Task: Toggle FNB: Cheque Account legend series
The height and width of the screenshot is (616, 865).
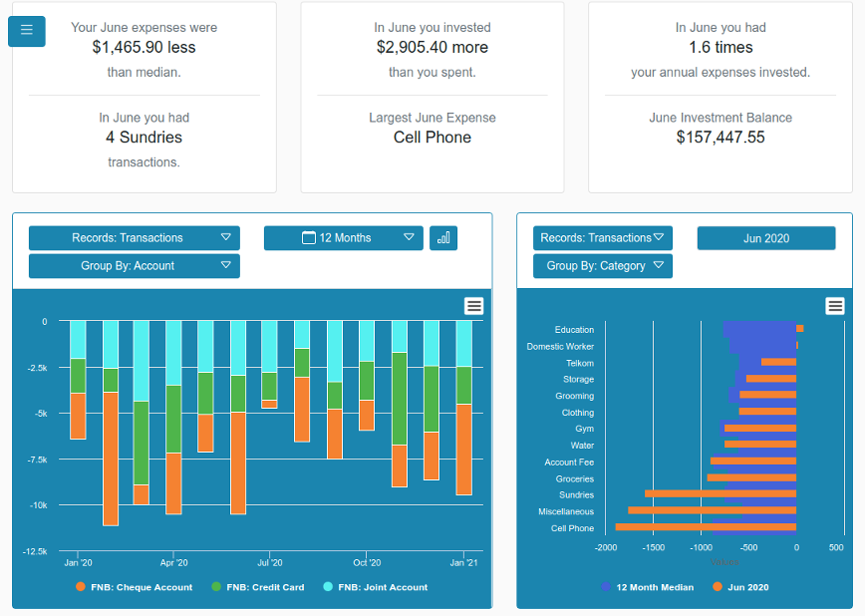Action: pyautogui.click(x=135, y=587)
